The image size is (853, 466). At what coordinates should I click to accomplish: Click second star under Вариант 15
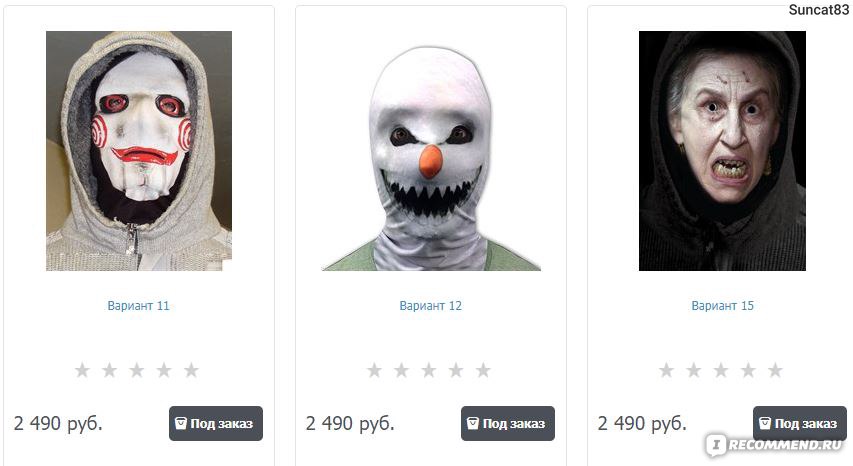(x=694, y=370)
